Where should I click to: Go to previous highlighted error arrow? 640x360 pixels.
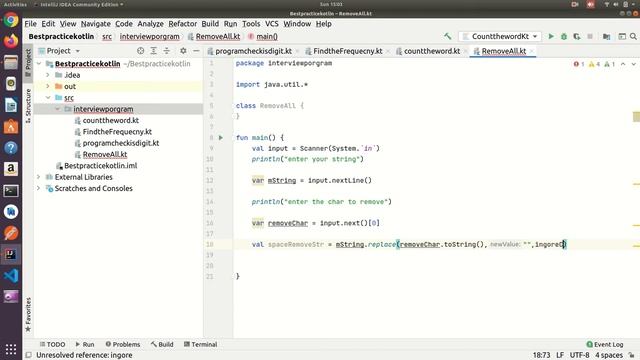(623, 64)
